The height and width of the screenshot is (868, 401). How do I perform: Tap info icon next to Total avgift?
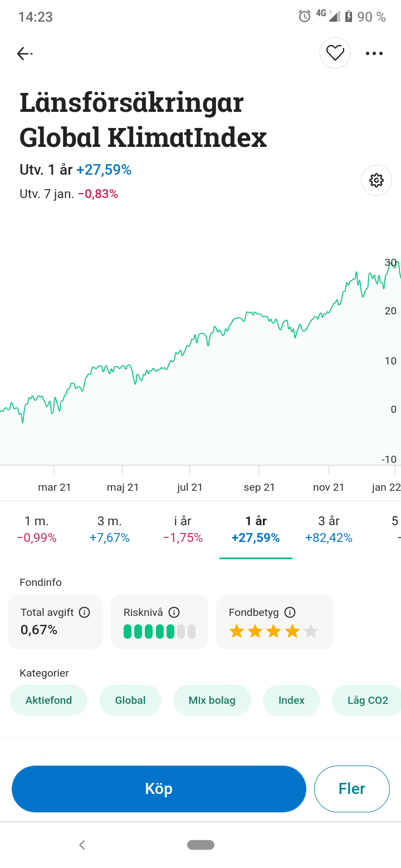tap(85, 613)
